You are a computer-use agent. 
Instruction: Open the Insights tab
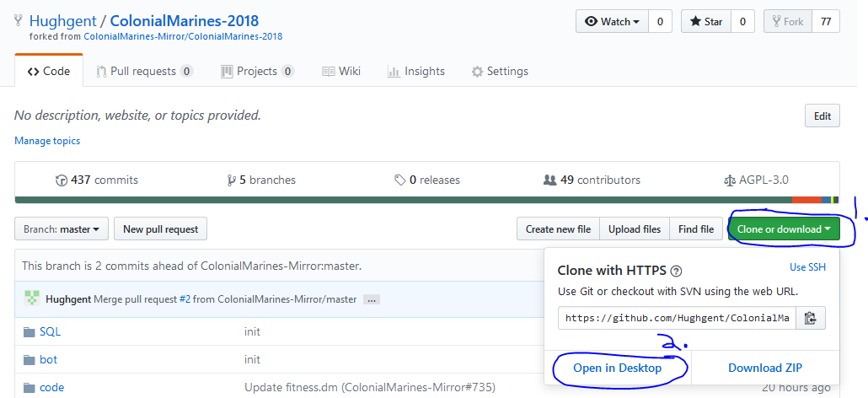416,71
